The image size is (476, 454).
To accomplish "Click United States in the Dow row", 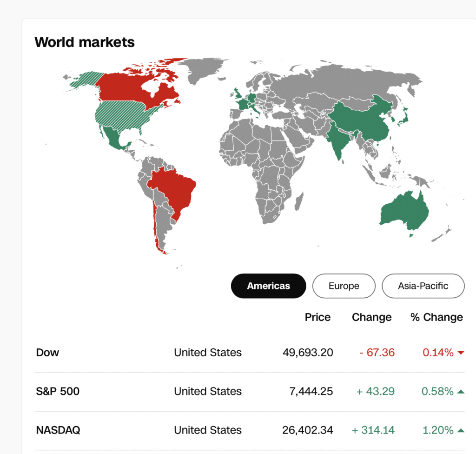I will pyautogui.click(x=208, y=353).
